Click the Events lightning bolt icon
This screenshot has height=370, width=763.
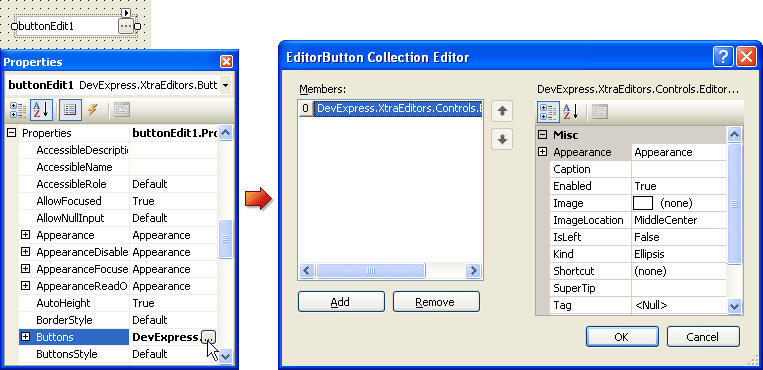(92, 111)
